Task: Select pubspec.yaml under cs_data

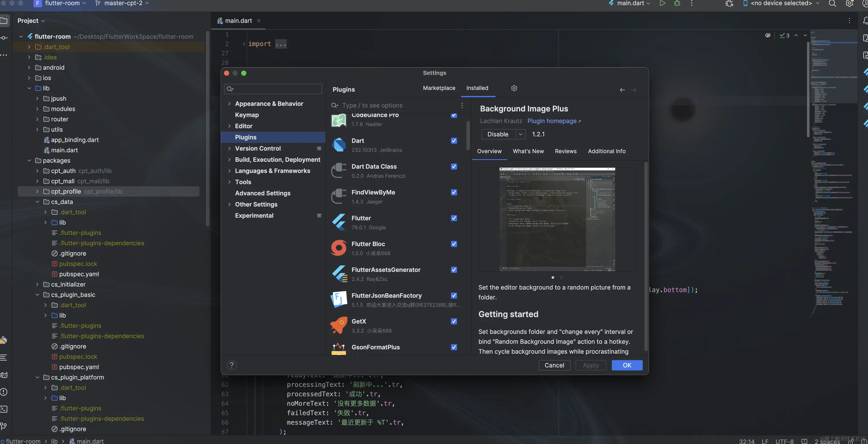Action: pos(79,274)
